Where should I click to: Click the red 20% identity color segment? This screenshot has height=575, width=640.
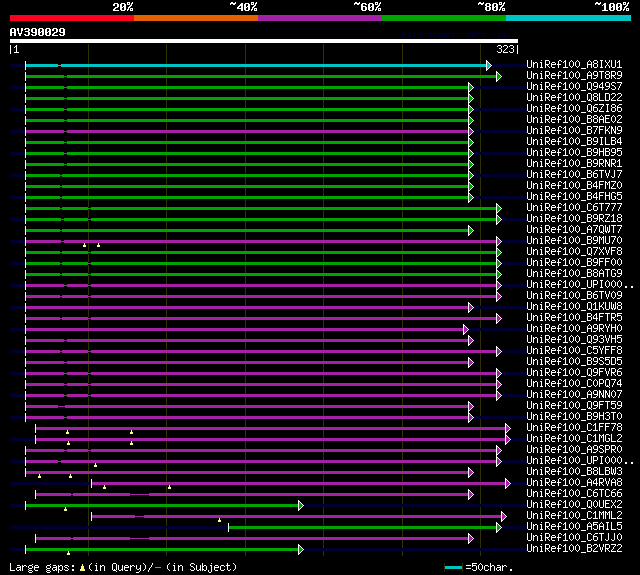72,18
